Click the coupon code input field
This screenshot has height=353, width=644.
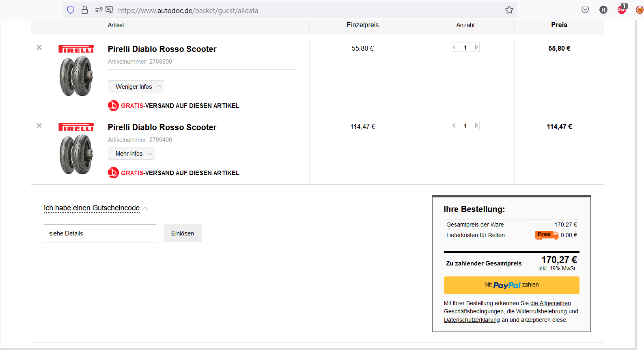click(x=100, y=233)
